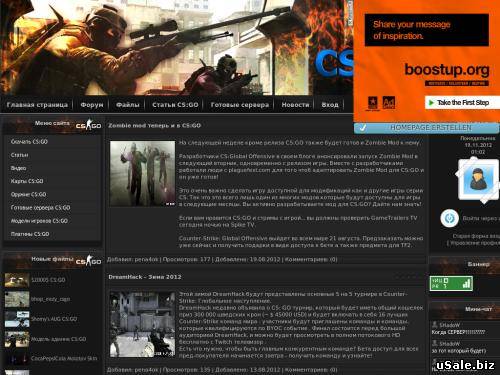Open the Shorty's AUG CS:GO file link

[x=54, y=319]
